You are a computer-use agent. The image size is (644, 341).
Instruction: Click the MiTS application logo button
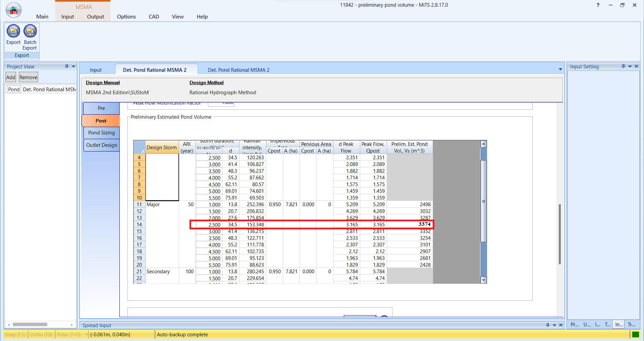(14, 10)
